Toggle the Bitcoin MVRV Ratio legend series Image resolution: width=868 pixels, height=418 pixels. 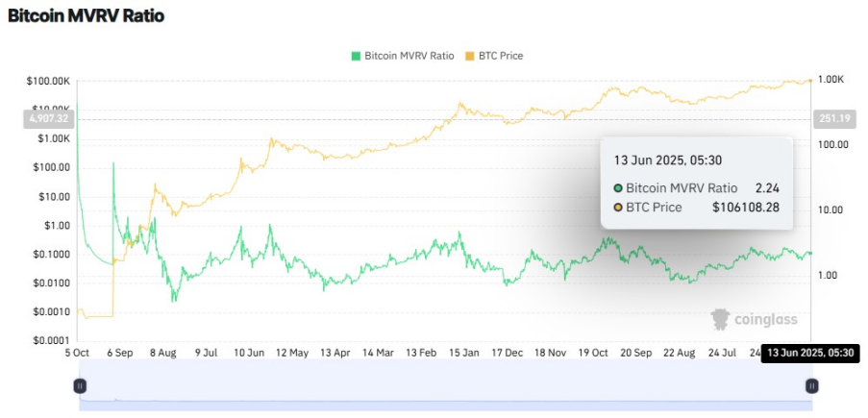click(x=403, y=56)
